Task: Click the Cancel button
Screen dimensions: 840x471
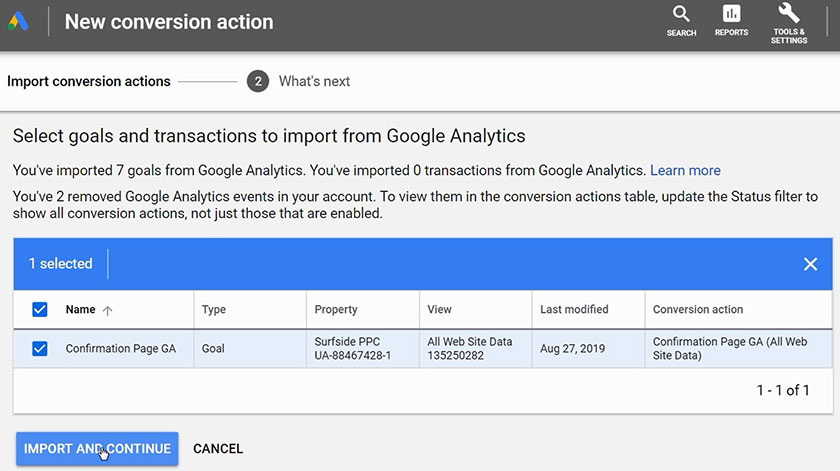Action: tap(218, 449)
